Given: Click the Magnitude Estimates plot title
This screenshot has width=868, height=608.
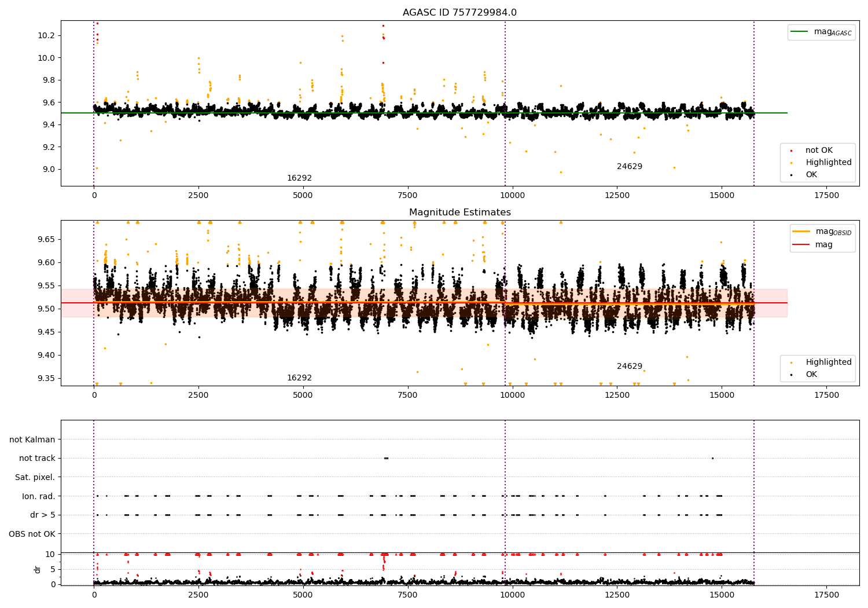Looking at the screenshot, I should [459, 213].
